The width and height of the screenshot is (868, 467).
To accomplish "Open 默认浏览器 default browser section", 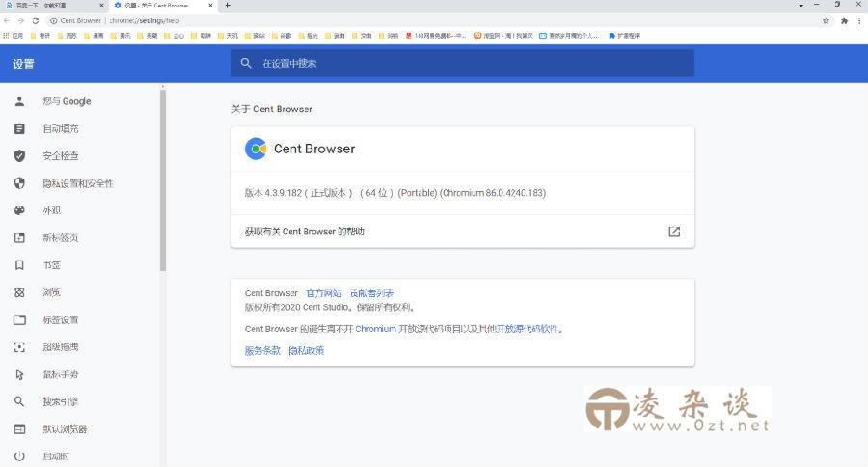I will 65,428.
